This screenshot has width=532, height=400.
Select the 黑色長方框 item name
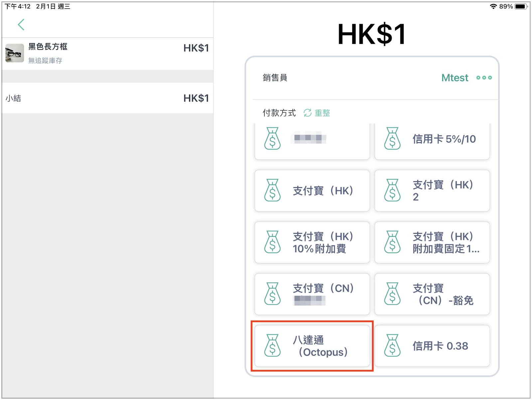48,47
